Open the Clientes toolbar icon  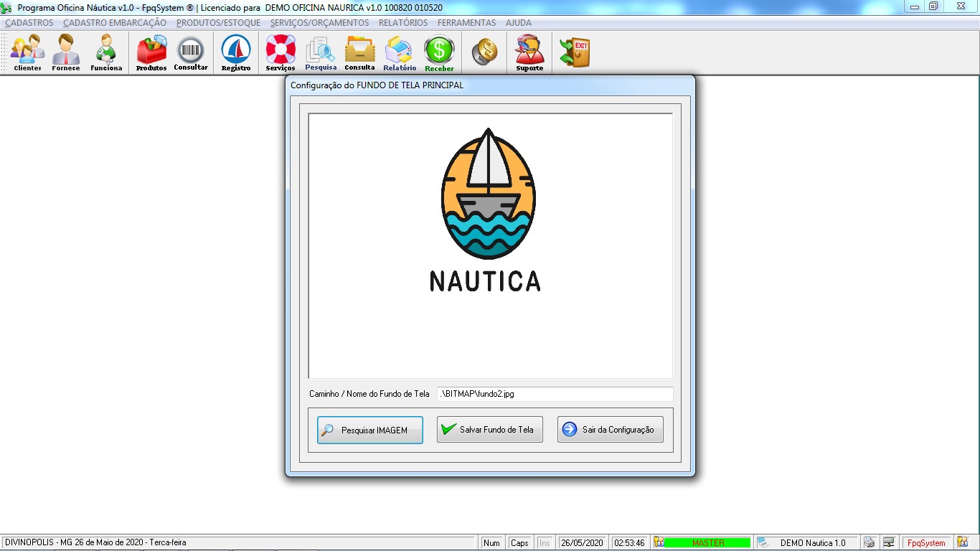(27, 53)
